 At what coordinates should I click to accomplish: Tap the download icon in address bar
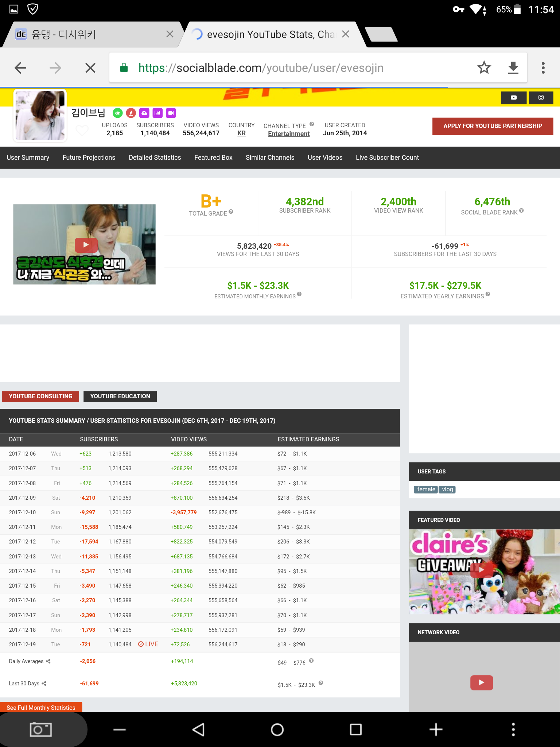(x=513, y=67)
